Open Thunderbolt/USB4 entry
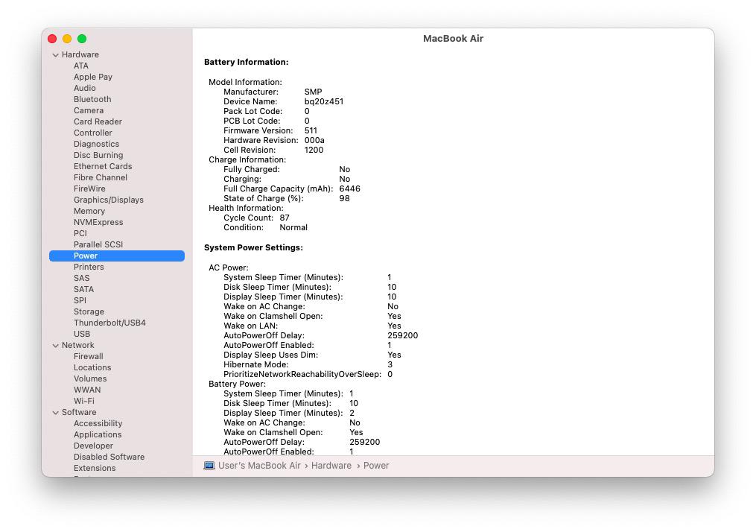This screenshot has height=532, width=756. 109,323
